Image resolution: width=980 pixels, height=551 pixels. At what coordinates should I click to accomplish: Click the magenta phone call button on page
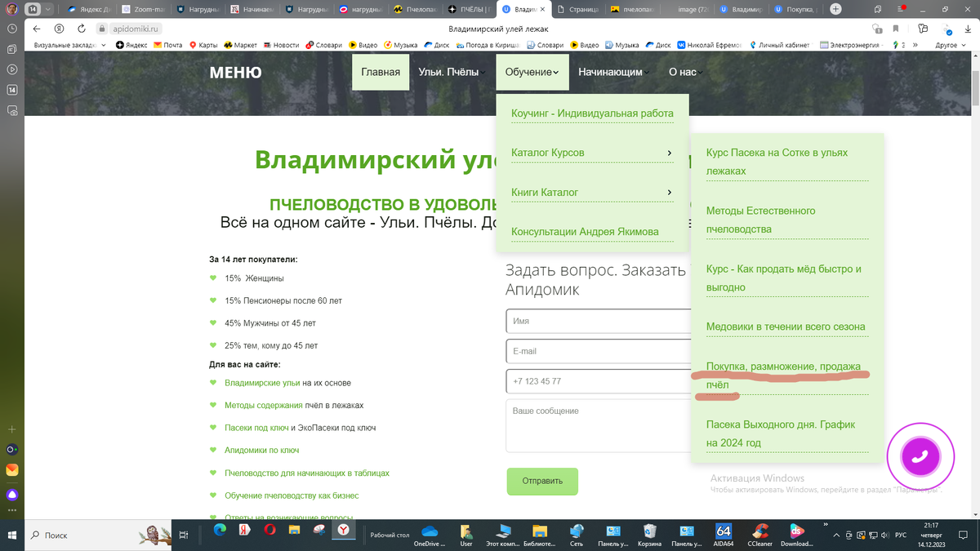pyautogui.click(x=920, y=457)
